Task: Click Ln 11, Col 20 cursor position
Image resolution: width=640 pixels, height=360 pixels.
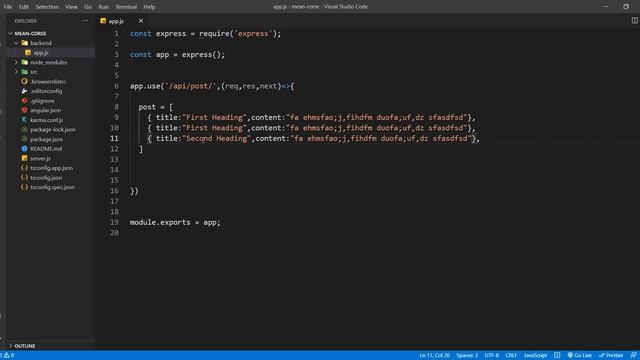Action: 434,355
